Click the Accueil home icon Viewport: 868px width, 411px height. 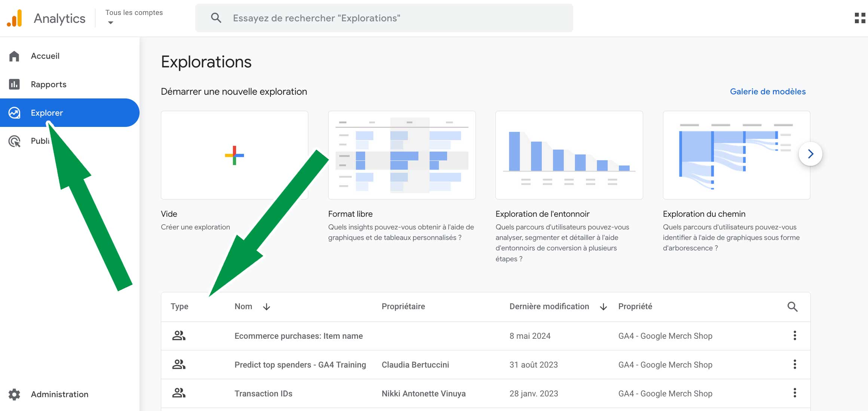tap(14, 56)
